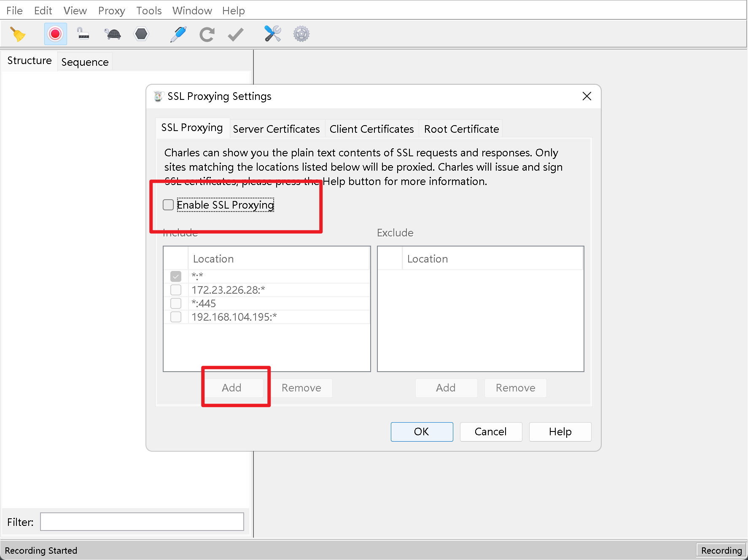Open the Proxy menu
Viewport: 748px width, 560px height.
112,11
